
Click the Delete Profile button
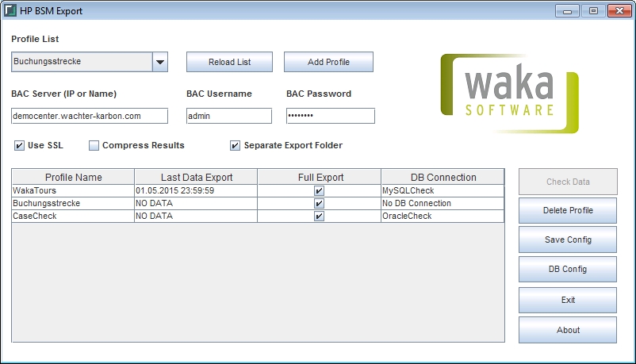pos(568,211)
